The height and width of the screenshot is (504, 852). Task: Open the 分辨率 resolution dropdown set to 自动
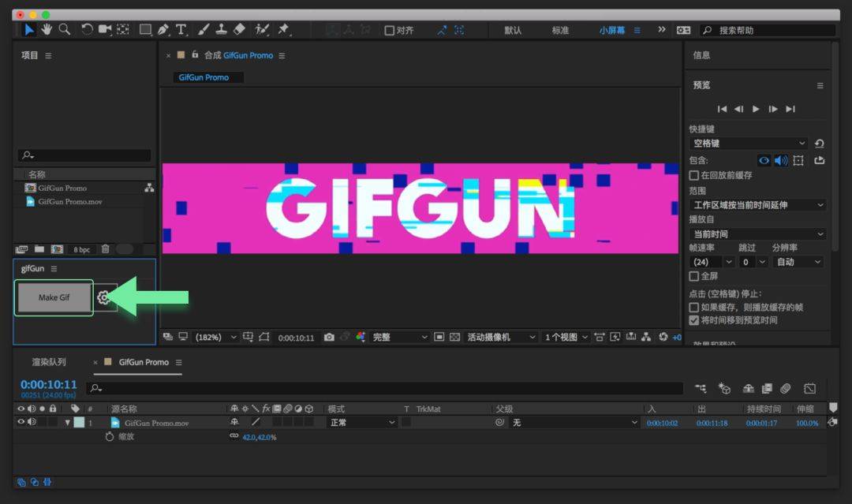pos(797,262)
